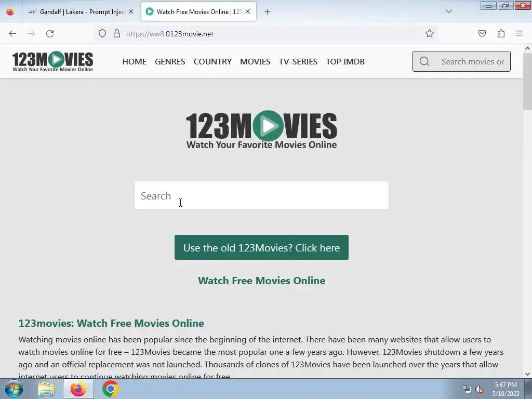The height and width of the screenshot is (399, 532).
Task: Click the Firefox taskbar icon
Action: tap(78, 389)
